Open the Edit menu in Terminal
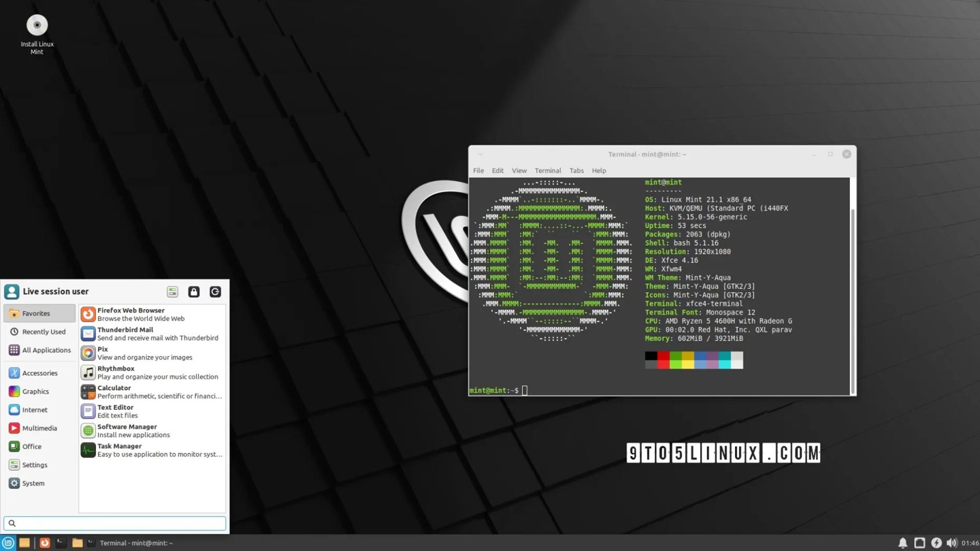The height and width of the screenshot is (551, 980). click(x=498, y=171)
